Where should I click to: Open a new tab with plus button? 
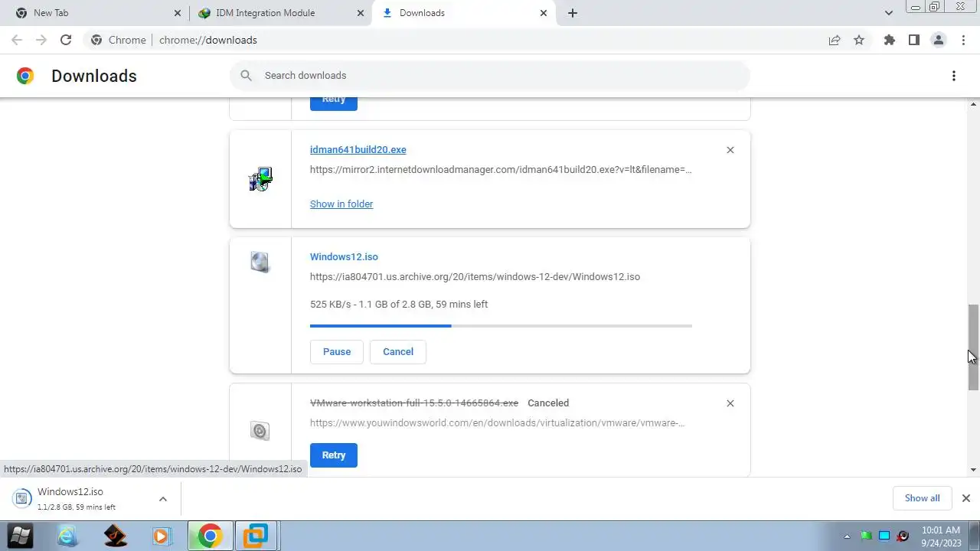(x=573, y=13)
